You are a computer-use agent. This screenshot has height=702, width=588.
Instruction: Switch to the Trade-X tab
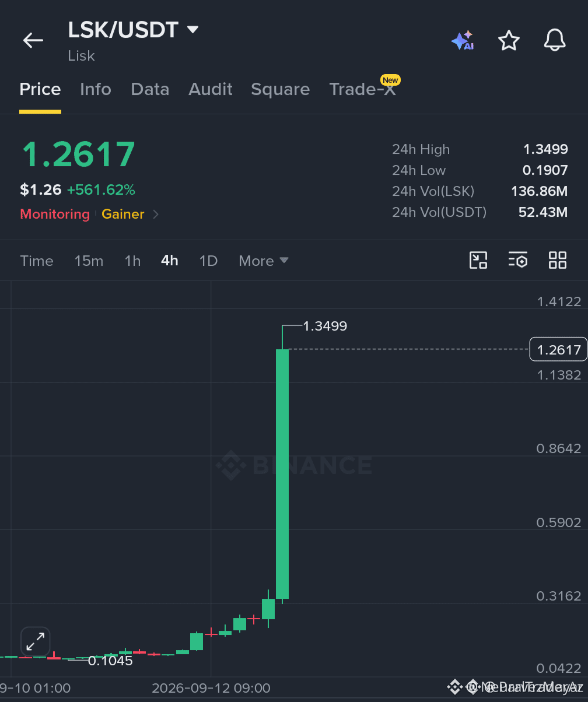362,89
